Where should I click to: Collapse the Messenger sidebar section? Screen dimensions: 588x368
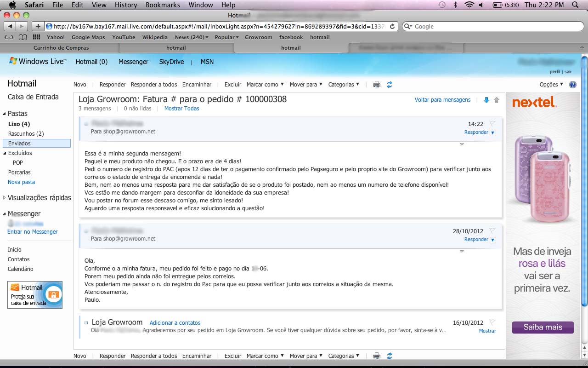(x=5, y=214)
